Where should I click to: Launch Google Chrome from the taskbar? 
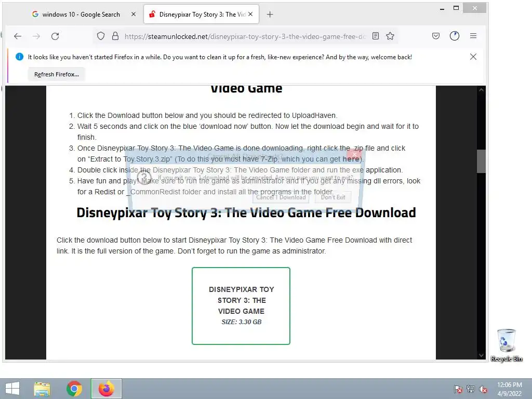pyautogui.click(x=74, y=389)
